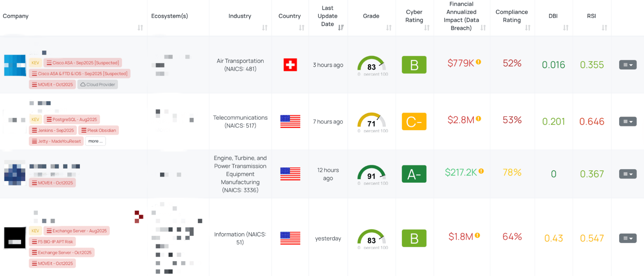Click the US flag on the Telecommunications row

[290, 121]
